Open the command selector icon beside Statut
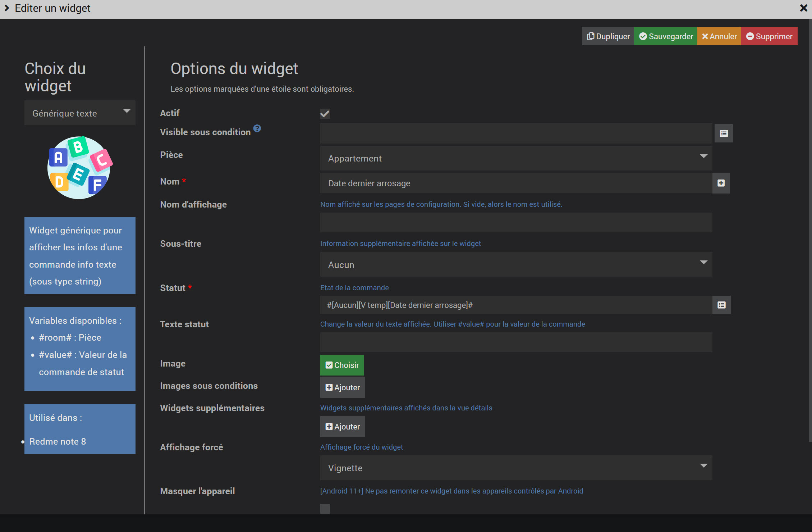Viewport: 812px width, 532px height. 721,305
